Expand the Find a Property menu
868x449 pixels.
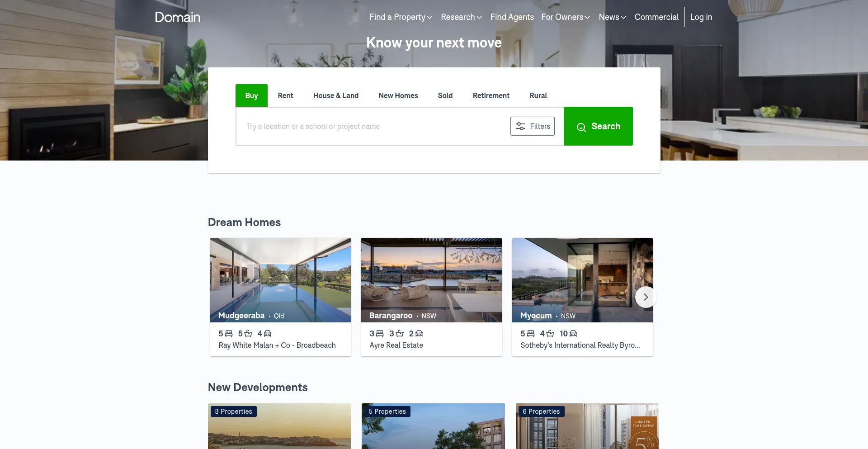(x=401, y=17)
